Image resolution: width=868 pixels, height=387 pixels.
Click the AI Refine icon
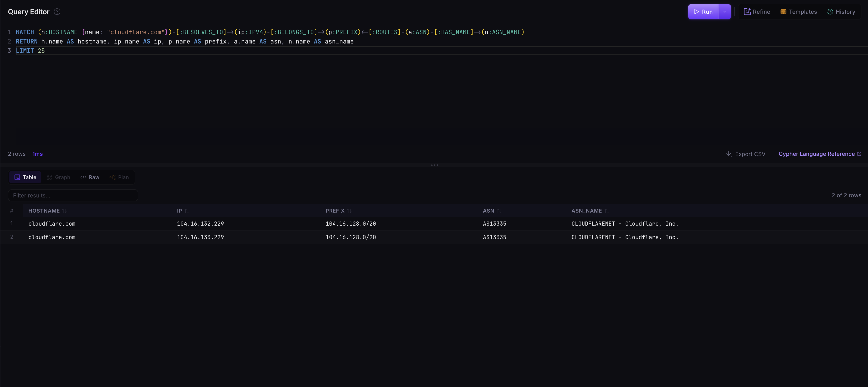click(747, 12)
